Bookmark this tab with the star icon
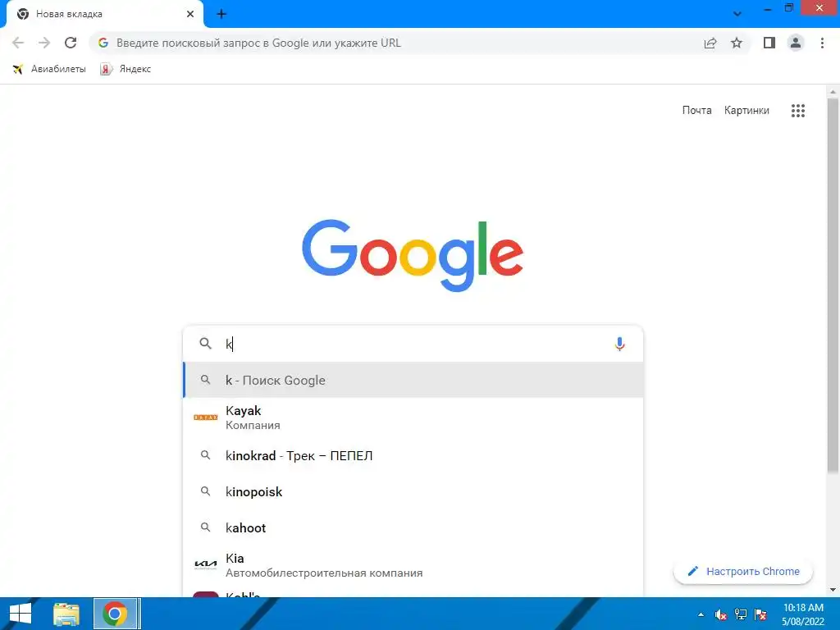840x630 pixels. pyautogui.click(x=737, y=43)
